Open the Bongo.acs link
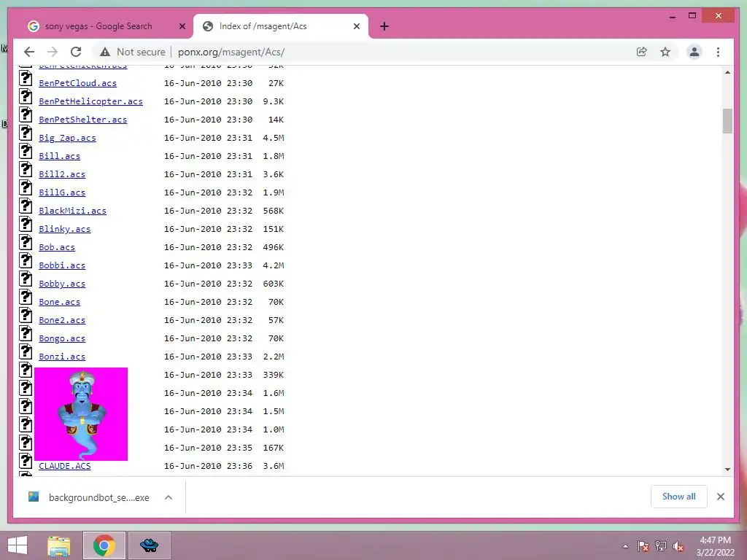The image size is (747, 560). pyautogui.click(x=62, y=338)
